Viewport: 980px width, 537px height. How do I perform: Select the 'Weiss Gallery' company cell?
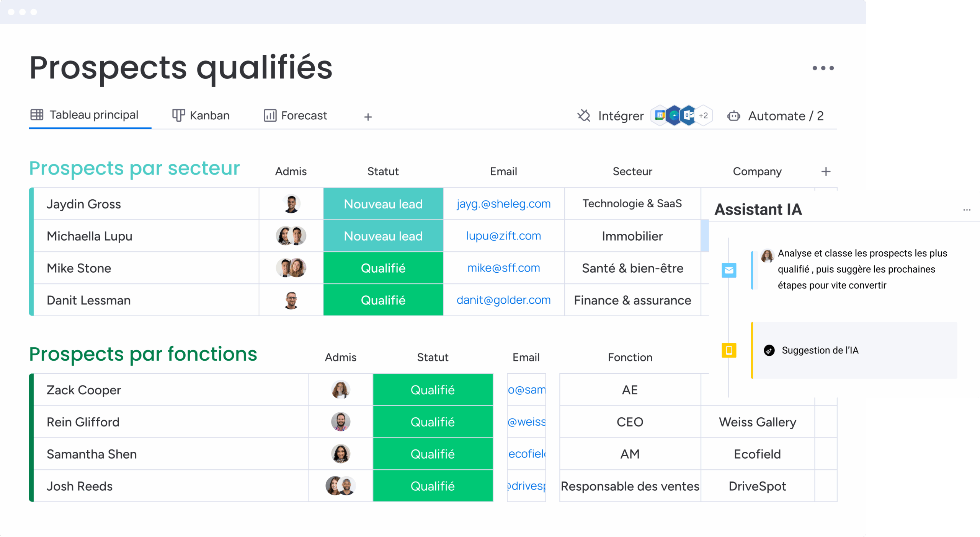click(758, 422)
